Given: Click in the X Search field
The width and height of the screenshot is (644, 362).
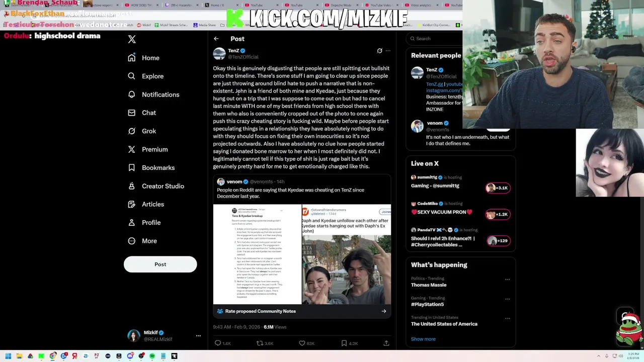Looking at the screenshot, I should tap(435, 39).
